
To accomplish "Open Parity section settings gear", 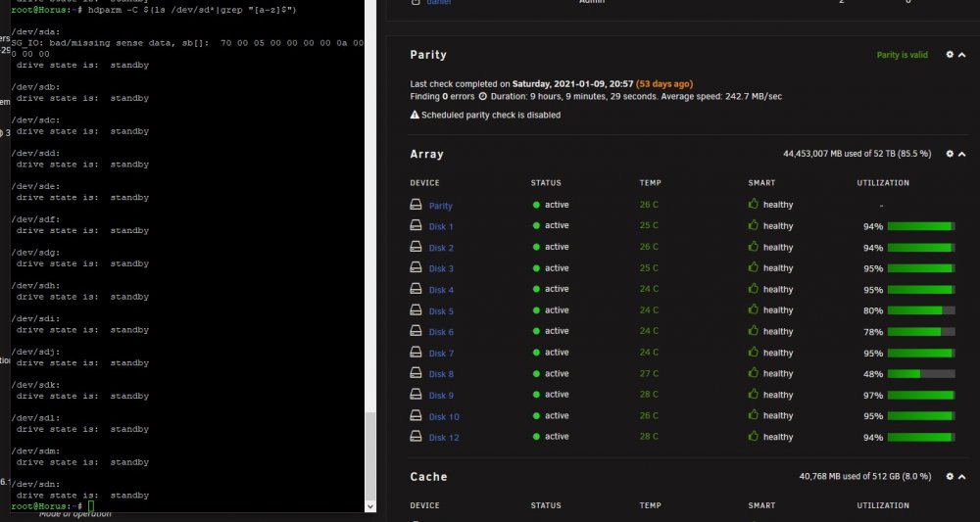I will 950,55.
